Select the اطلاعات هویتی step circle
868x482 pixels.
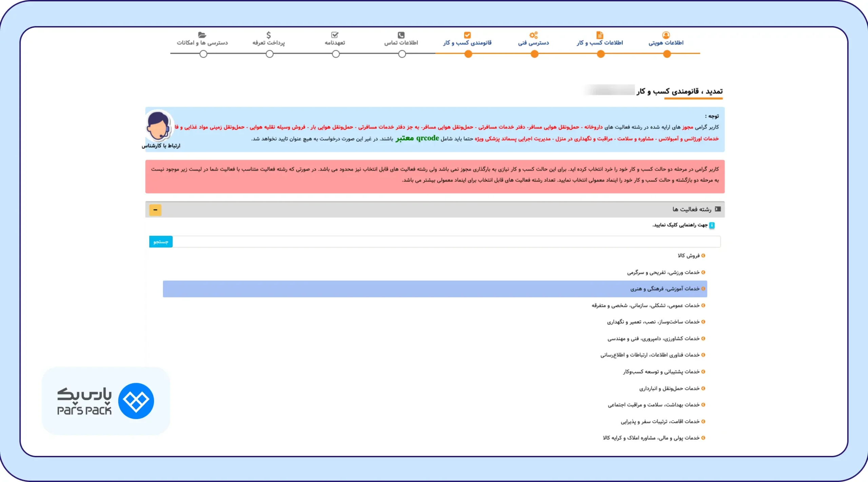(667, 54)
